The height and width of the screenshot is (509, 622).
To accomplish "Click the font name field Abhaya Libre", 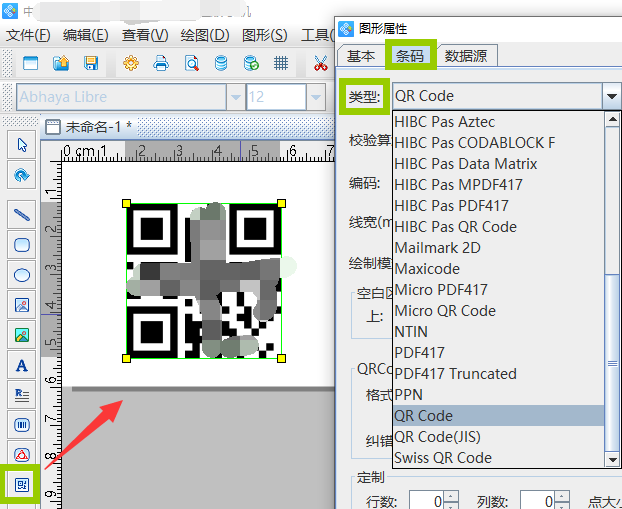I will (121, 96).
